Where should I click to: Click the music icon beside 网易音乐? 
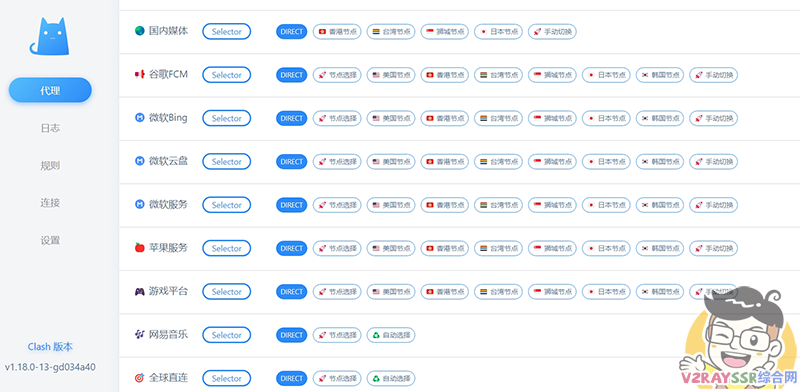[x=139, y=335]
